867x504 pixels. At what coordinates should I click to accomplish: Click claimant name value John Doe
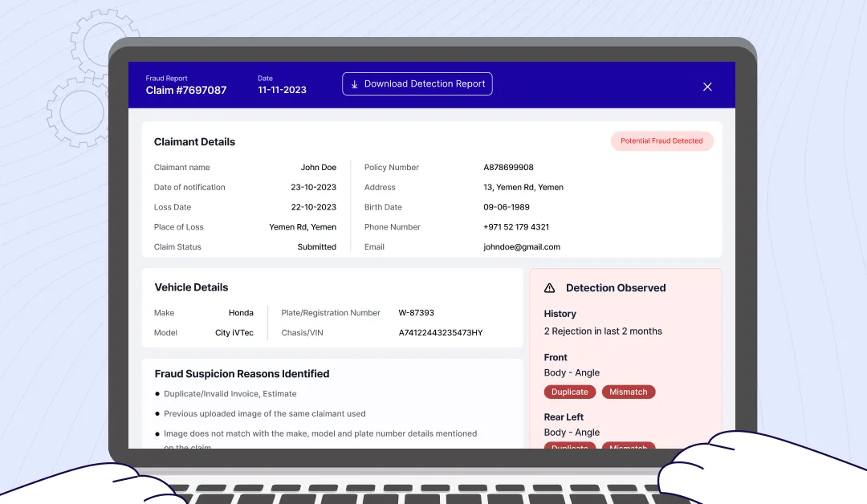click(x=319, y=168)
